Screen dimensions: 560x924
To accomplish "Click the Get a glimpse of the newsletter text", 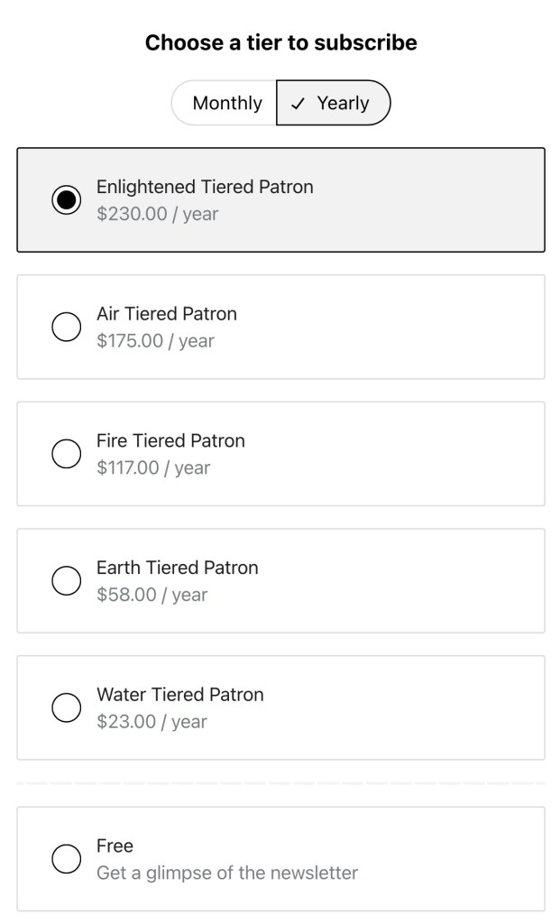I will click(227, 873).
